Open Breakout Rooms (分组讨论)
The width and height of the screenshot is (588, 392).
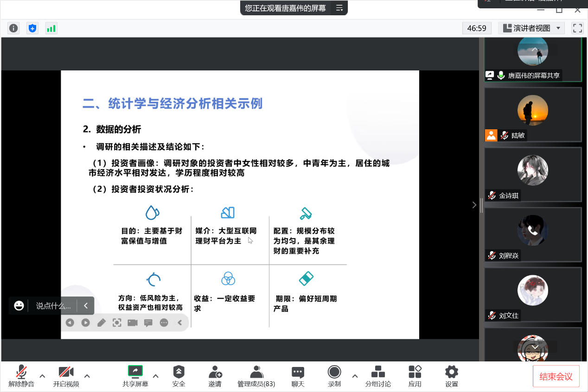point(378,376)
